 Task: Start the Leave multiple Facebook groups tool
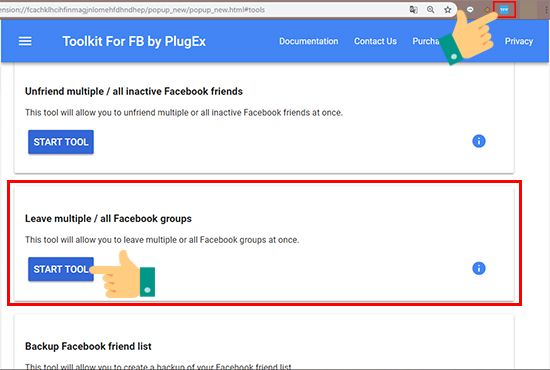tap(61, 269)
